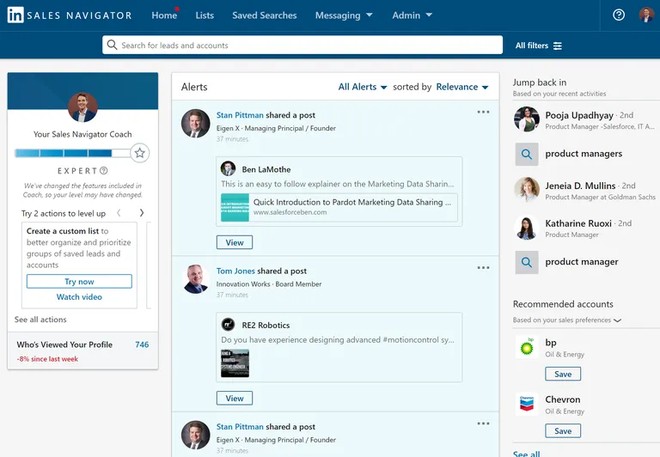Viewport: 660px width, 457px height.
Task: Click 'Create a custom list' action text
Action: [63, 231]
